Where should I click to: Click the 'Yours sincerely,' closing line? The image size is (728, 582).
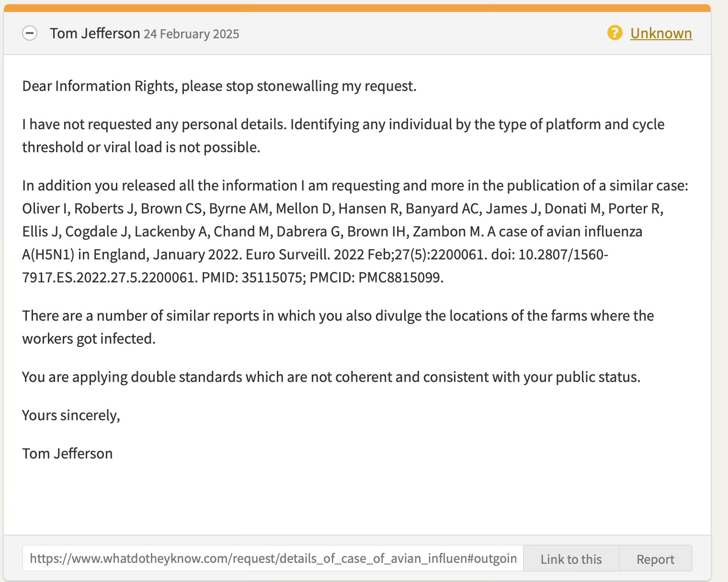71,415
